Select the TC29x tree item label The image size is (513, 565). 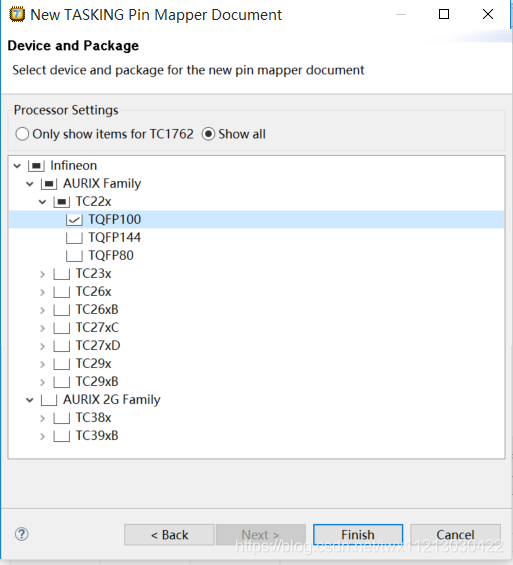[x=93, y=364]
